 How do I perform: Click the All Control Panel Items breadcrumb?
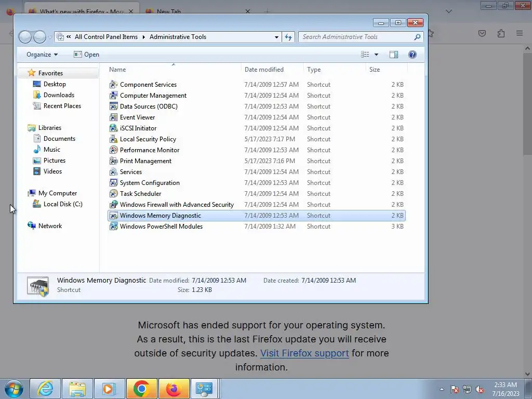pyautogui.click(x=106, y=37)
